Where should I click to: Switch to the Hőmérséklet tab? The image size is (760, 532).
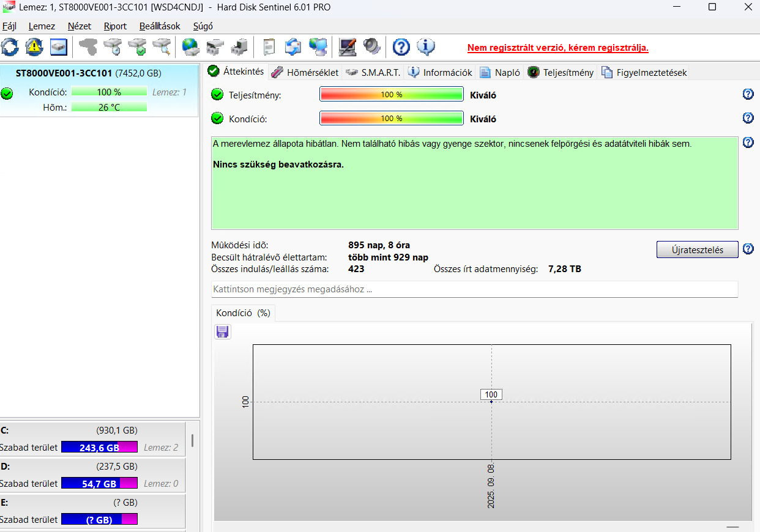tap(305, 72)
